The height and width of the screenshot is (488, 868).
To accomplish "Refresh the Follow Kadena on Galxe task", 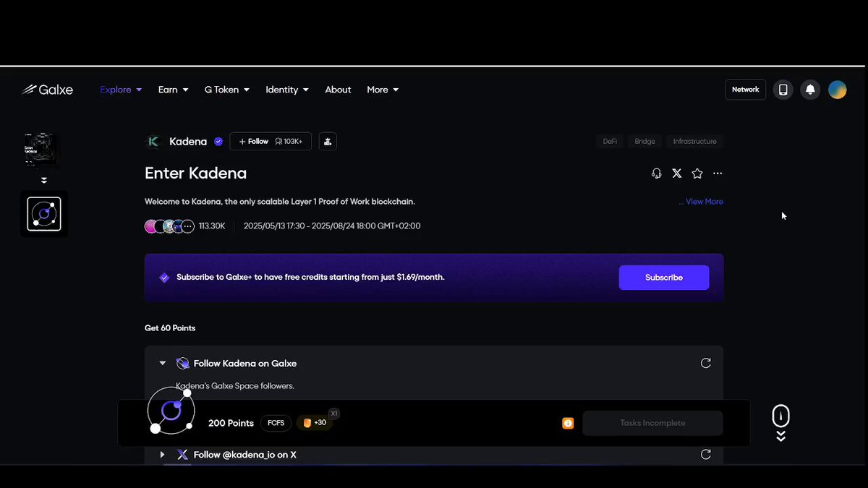I will click(706, 364).
